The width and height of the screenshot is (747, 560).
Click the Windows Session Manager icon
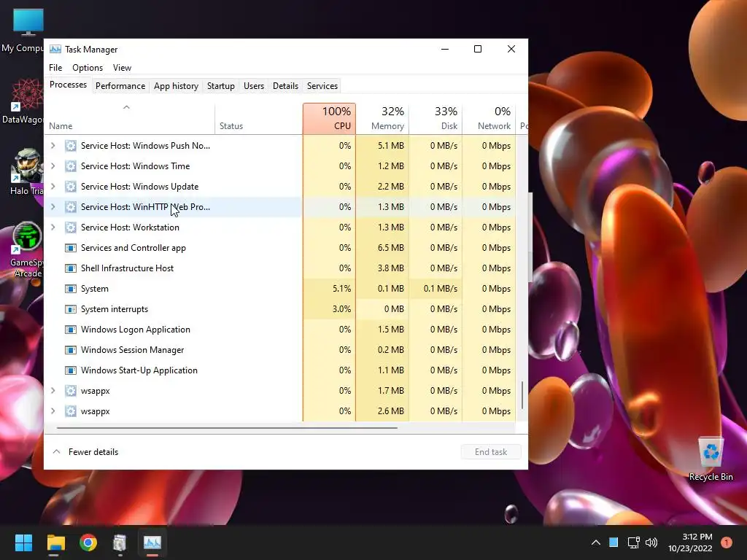pyautogui.click(x=71, y=350)
